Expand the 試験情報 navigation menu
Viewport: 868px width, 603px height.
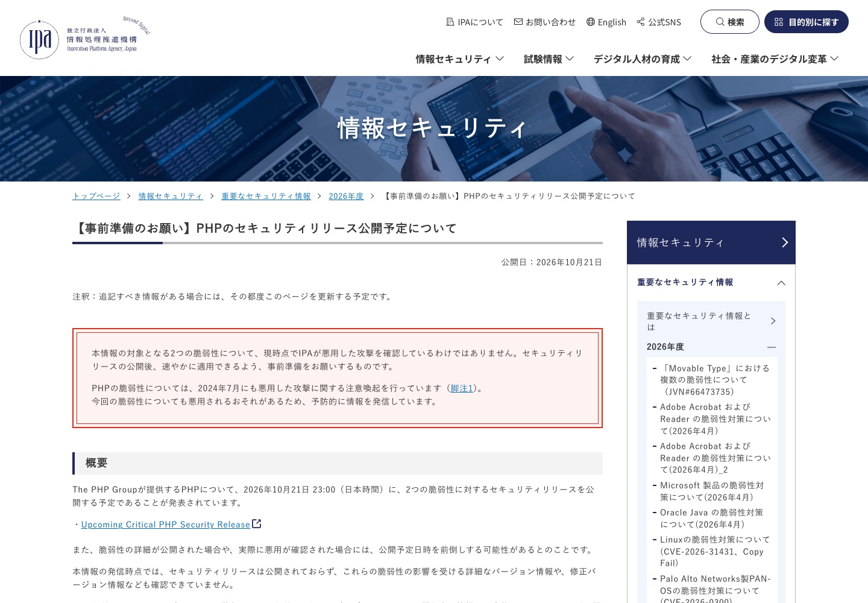click(x=549, y=58)
